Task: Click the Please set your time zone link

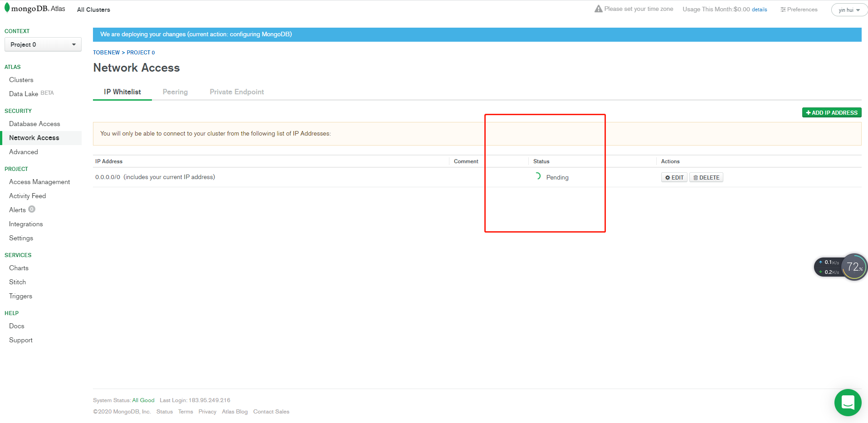Action: (639, 9)
